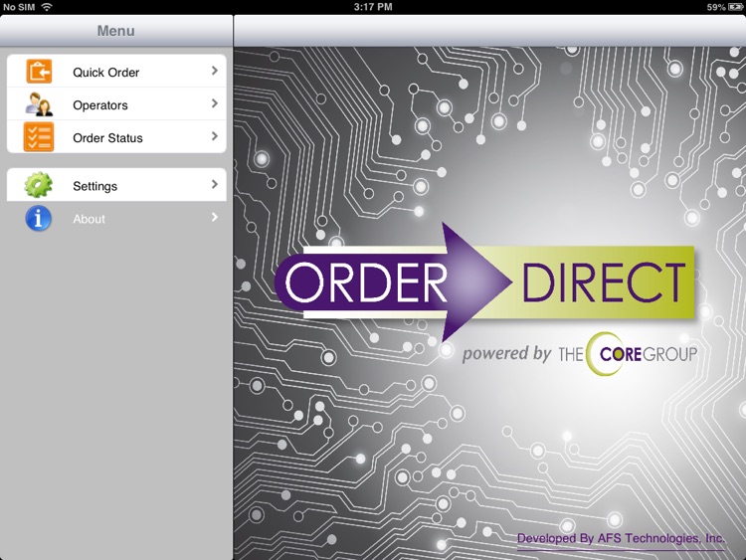
Task: Tap the blue About info icon
Action: click(39, 219)
